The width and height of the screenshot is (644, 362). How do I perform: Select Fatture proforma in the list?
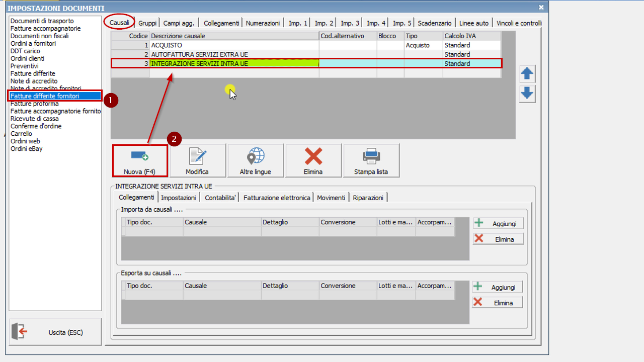point(34,104)
